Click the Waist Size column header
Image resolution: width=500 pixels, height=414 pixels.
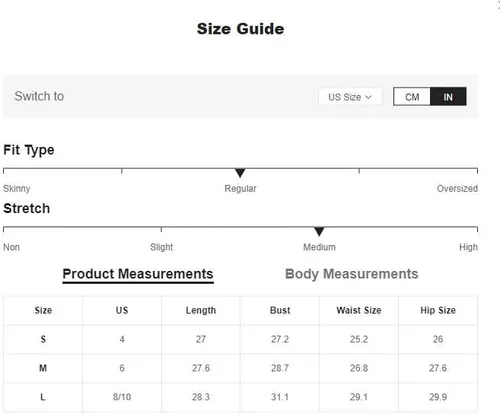tap(359, 310)
